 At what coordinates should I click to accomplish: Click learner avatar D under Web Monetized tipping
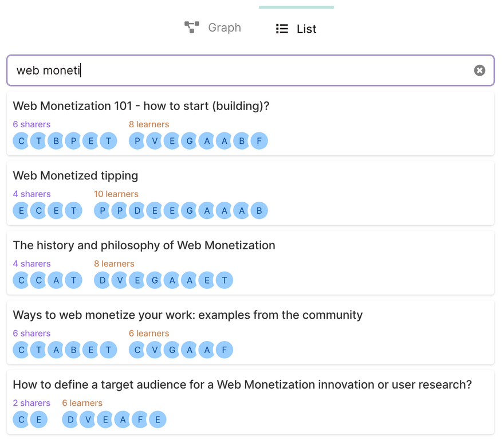click(x=137, y=211)
